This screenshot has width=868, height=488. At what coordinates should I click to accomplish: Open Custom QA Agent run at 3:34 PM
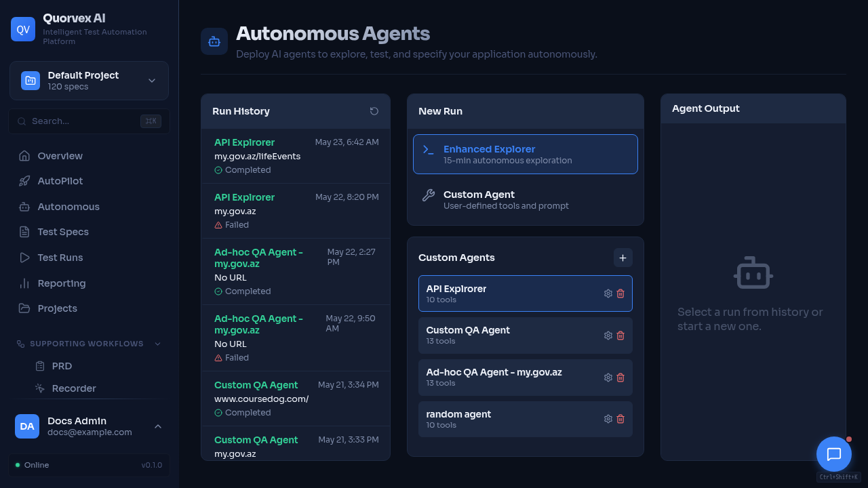[x=296, y=399]
